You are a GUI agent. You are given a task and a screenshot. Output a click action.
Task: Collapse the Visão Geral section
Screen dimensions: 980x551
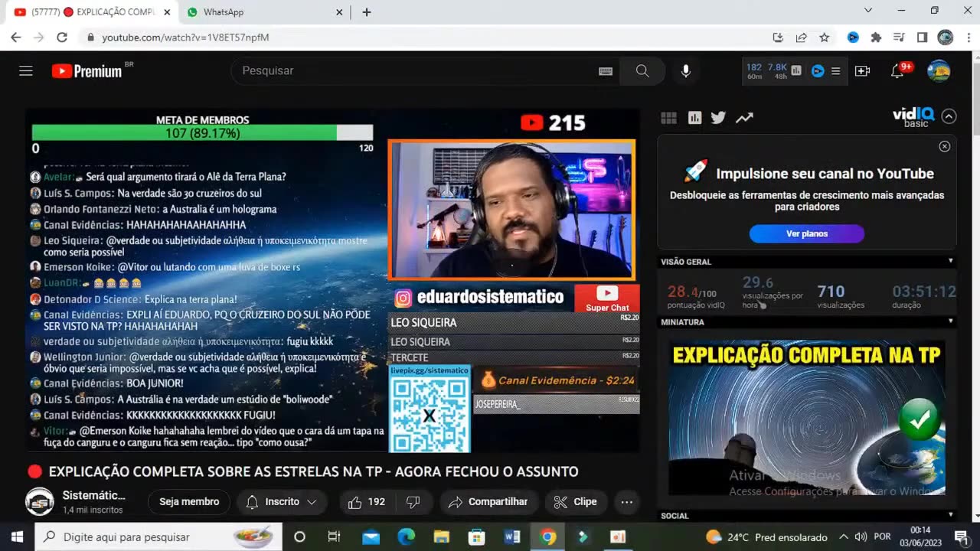pyautogui.click(x=951, y=262)
